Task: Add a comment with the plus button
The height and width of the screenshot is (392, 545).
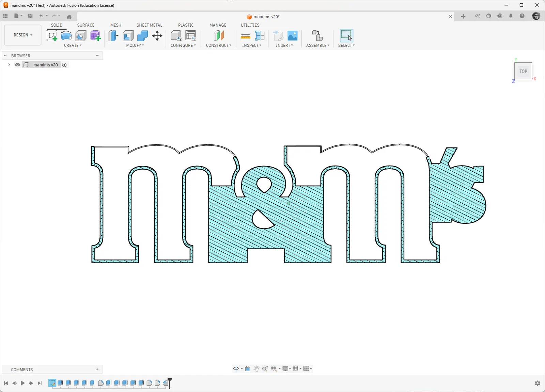Action: pyautogui.click(x=97, y=369)
